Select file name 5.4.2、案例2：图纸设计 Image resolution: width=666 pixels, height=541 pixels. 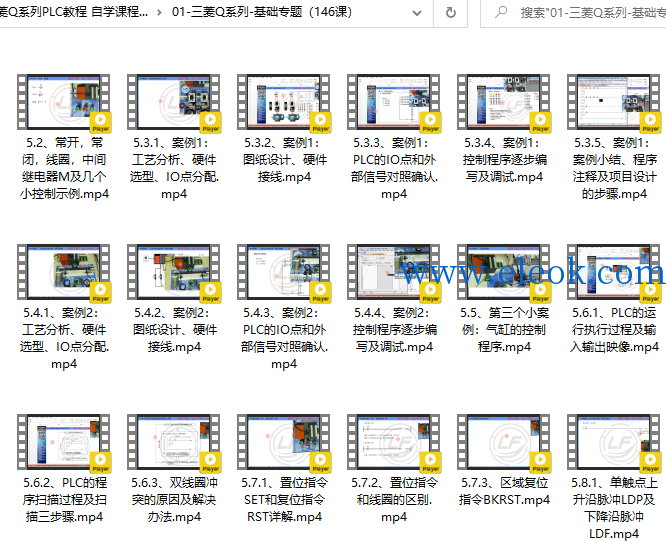(174, 330)
